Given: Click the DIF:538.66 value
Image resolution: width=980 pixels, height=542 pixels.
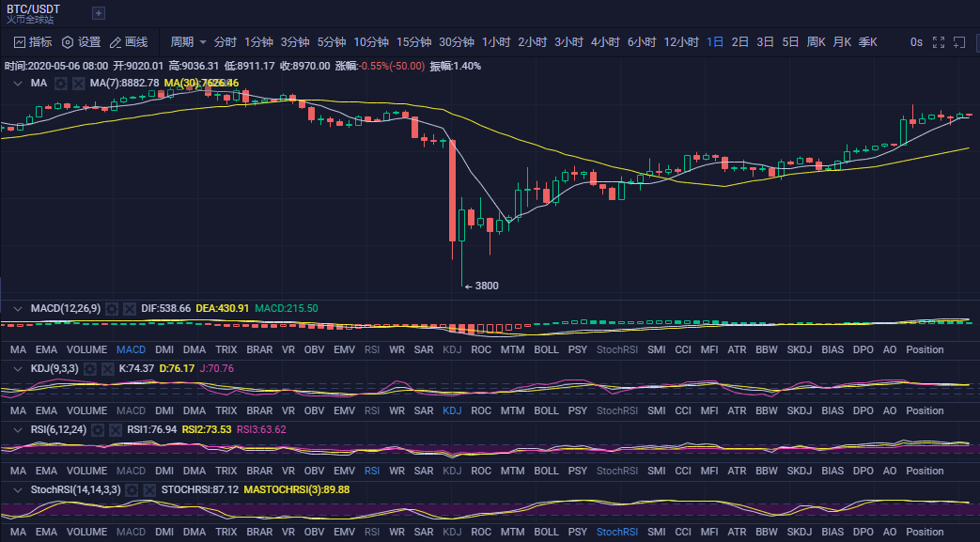Looking at the screenshot, I should (165, 308).
